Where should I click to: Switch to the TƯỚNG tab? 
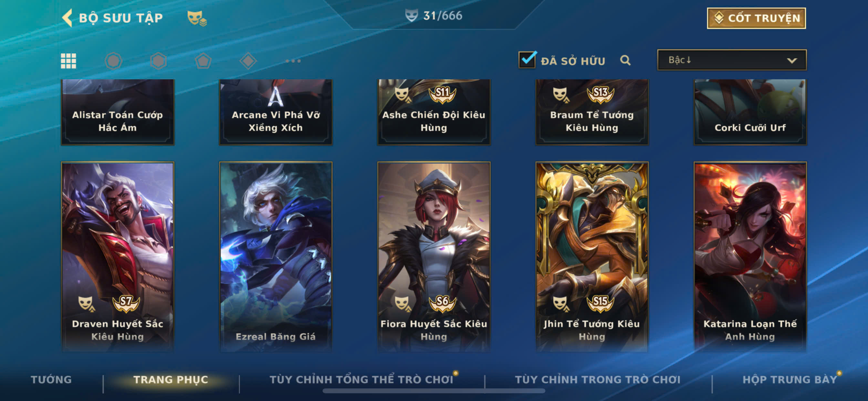[x=51, y=379]
